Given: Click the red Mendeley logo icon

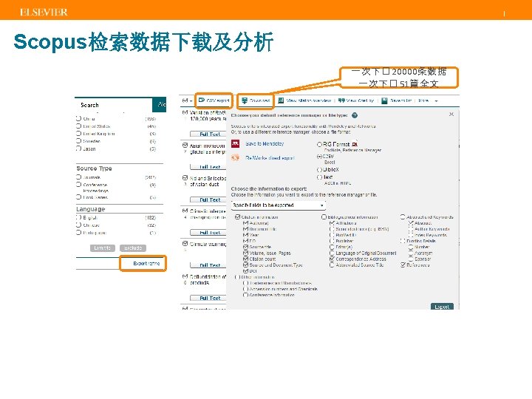Looking at the screenshot, I should [x=236, y=143].
